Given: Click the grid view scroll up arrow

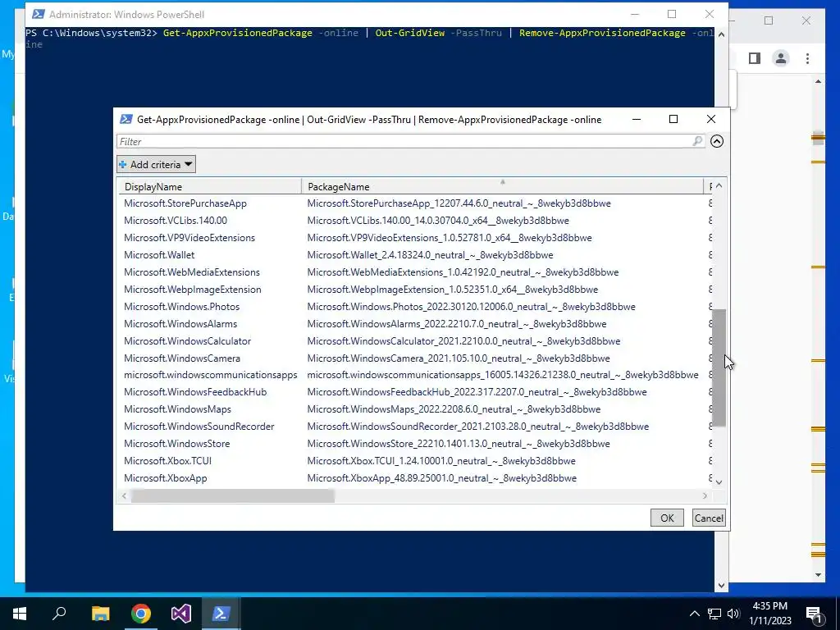Looking at the screenshot, I should tap(719, 185).
